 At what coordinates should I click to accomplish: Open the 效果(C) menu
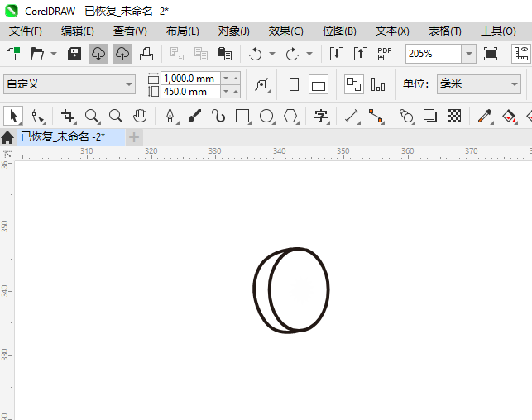285,31
